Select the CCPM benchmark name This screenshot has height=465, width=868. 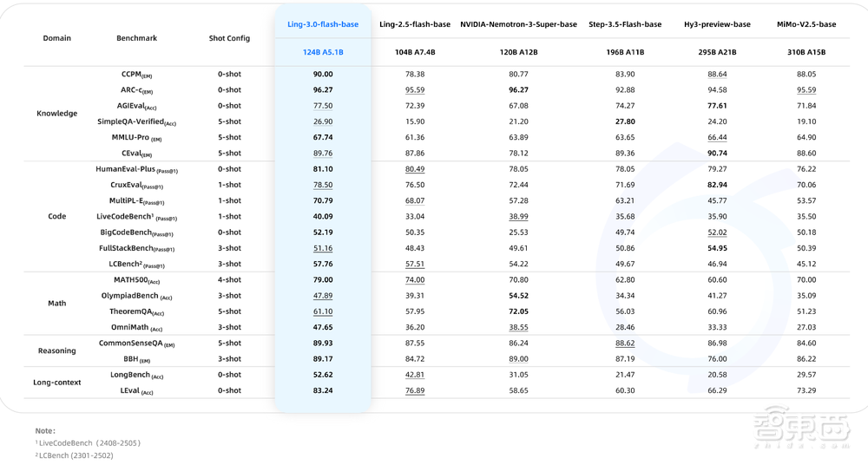coord(137,75)
